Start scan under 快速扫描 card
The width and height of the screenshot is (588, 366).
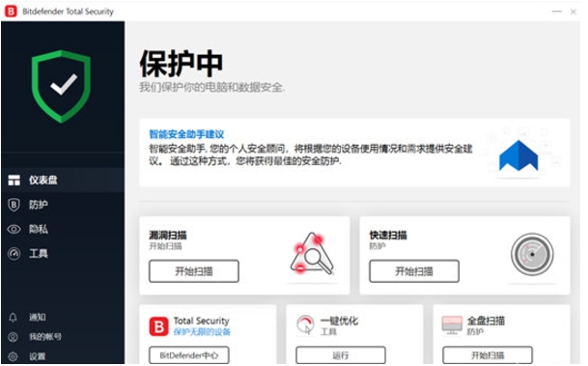(x=414, y=271)
